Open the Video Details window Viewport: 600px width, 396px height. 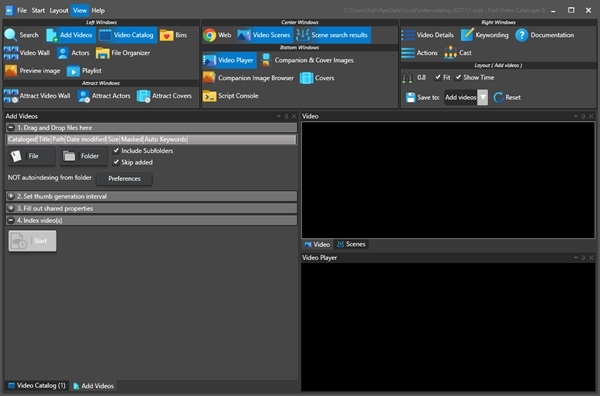pyautogui.click(x=428, y=35)
